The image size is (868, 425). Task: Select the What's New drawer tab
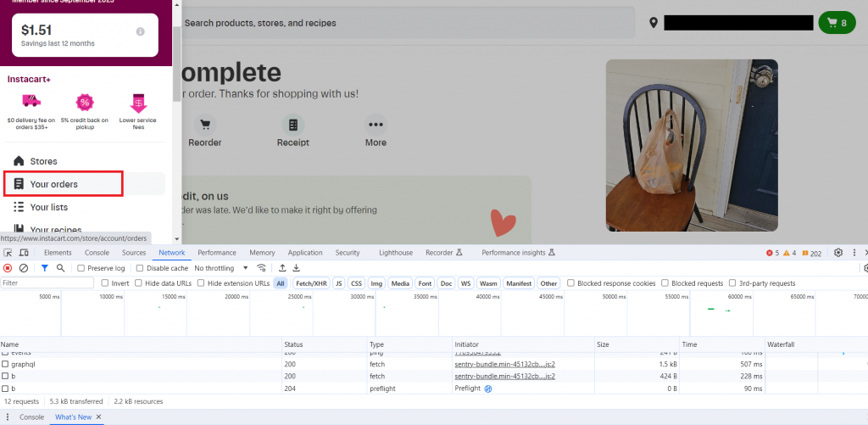(73, 417)
